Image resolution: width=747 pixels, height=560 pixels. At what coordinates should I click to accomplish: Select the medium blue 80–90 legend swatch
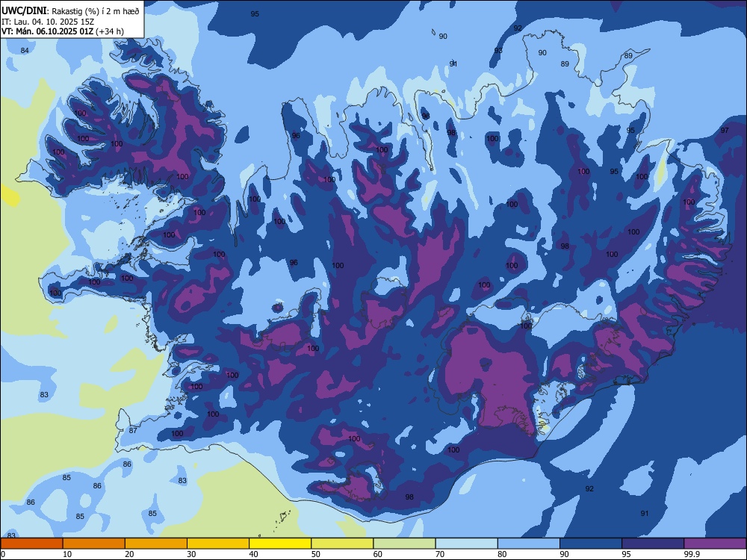528,544
